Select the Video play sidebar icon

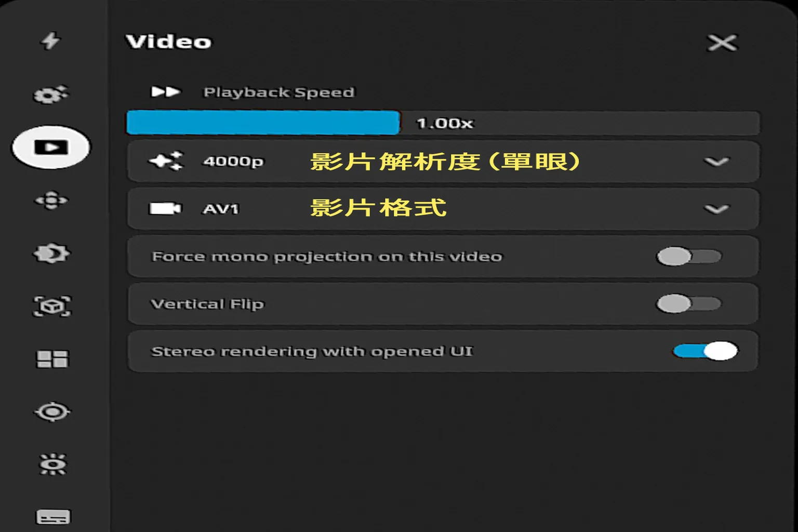coord(51,147)
